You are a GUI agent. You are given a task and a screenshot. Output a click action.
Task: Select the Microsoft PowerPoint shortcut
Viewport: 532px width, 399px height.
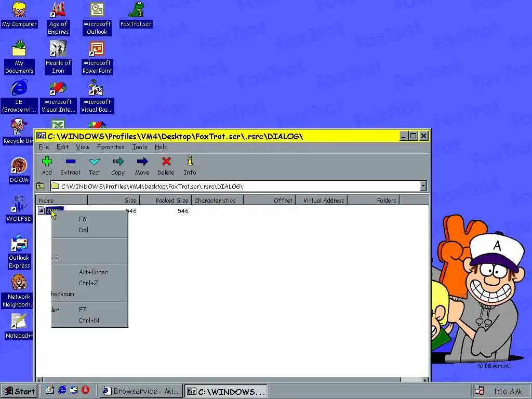click(x=97, y=57)
